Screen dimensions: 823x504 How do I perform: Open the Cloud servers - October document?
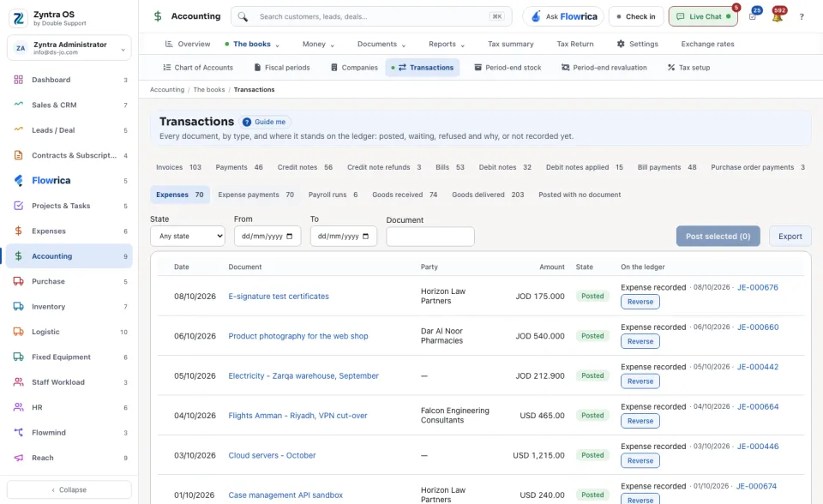click(x=272, y=455)
